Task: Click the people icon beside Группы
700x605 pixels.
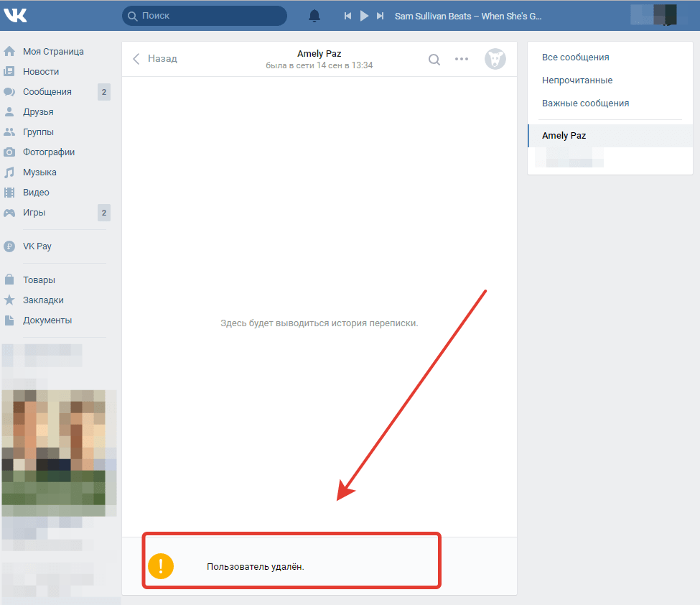Action: click(9, 131)
